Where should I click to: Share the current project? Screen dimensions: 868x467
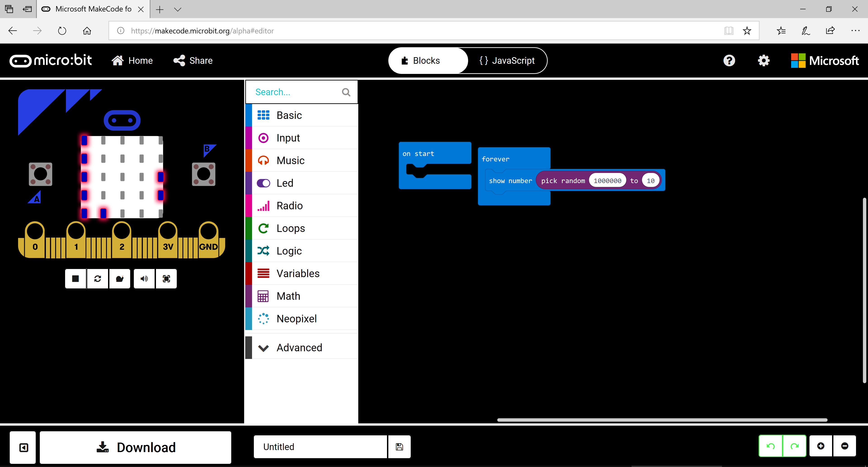pos(193,61)
